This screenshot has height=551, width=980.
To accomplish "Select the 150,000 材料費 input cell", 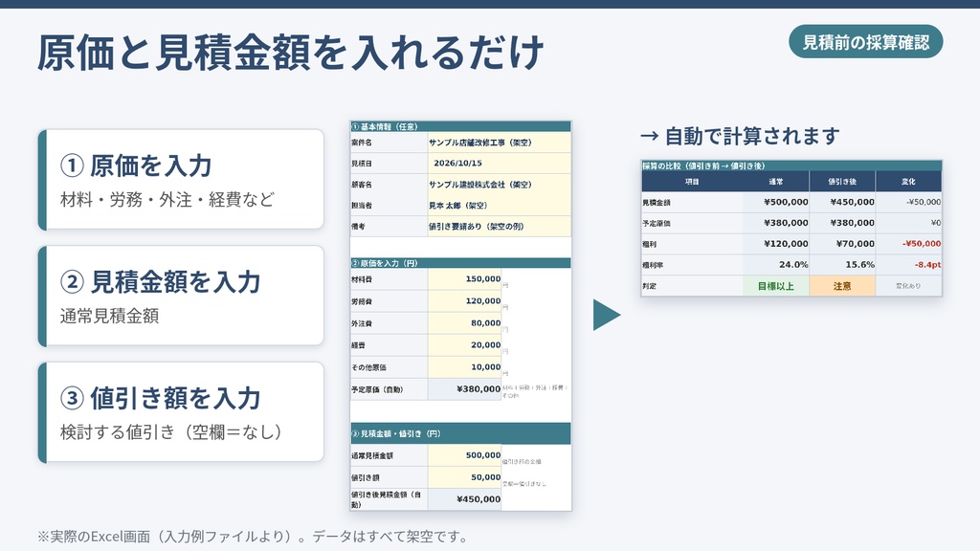I will [464, 279].
